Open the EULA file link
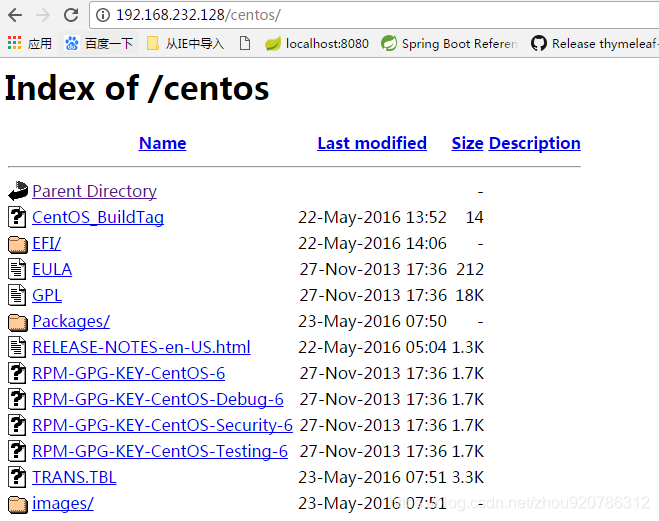 tap(52, 270)
